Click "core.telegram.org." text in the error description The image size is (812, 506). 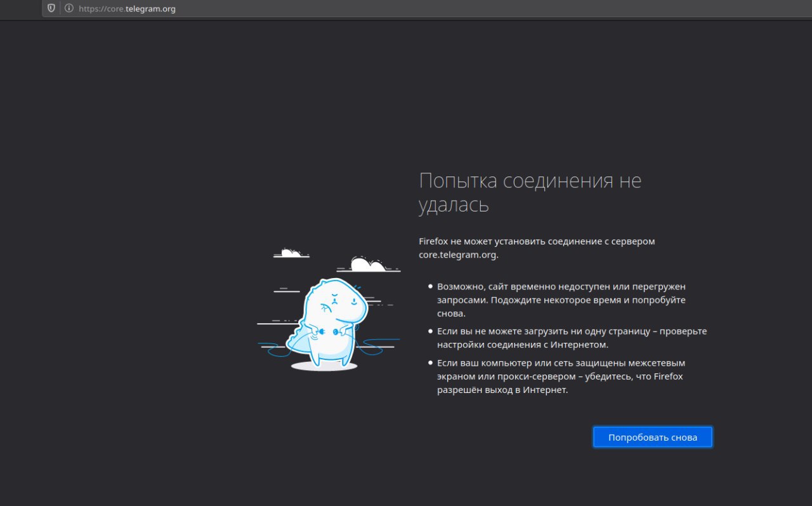(x=459, y=255)
